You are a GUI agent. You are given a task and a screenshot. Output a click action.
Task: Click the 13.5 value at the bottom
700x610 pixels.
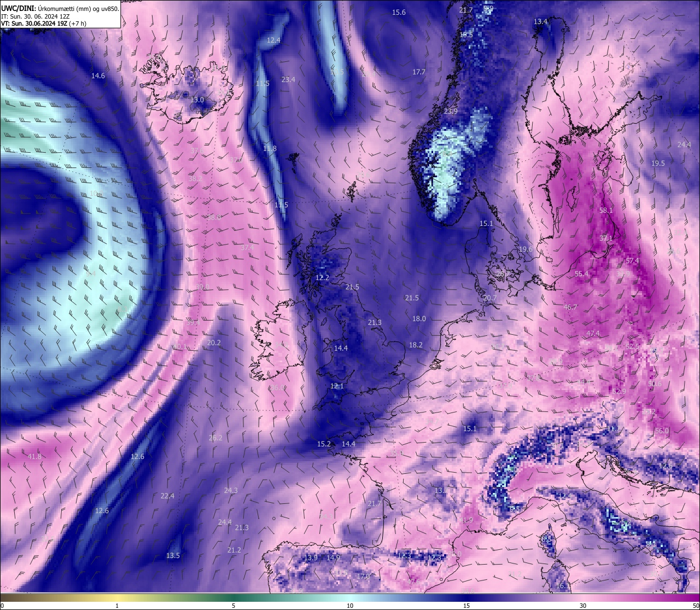pos(173,556)
